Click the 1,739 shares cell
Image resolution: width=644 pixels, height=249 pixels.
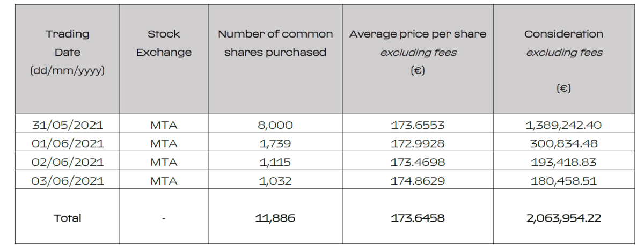[275, 144]
